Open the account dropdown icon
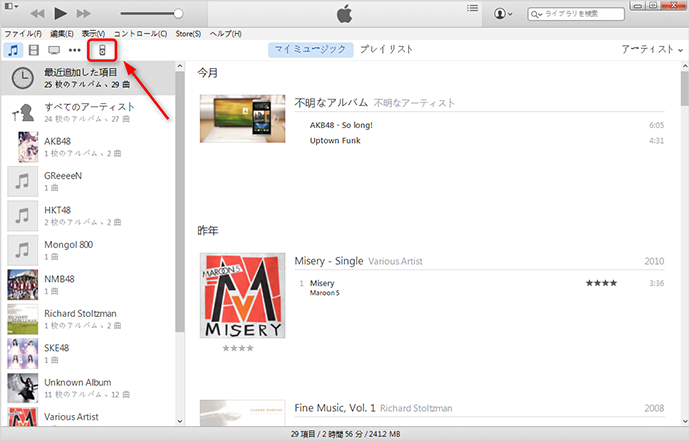This screenshot has height=441, width=690. tap(503, 14)
